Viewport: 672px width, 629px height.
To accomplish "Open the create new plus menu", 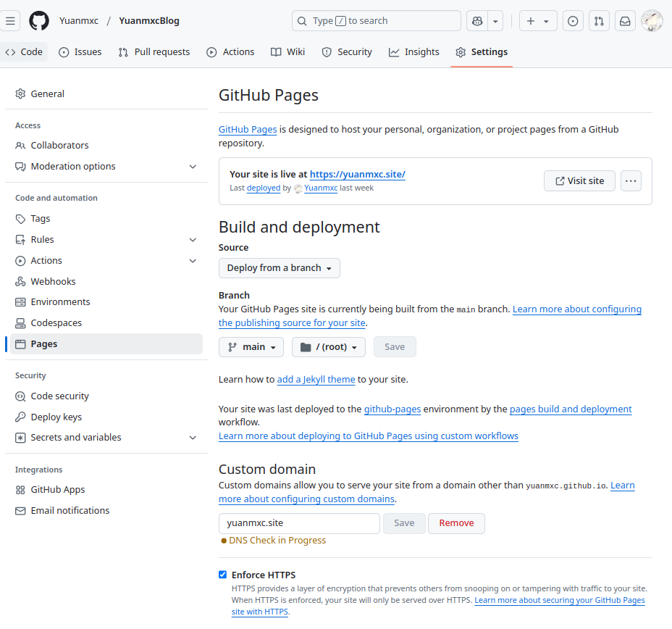I will coord(538,21).
